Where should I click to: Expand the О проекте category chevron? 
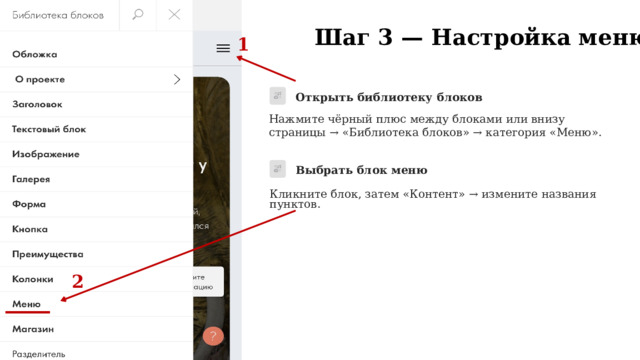pos(177,79)
